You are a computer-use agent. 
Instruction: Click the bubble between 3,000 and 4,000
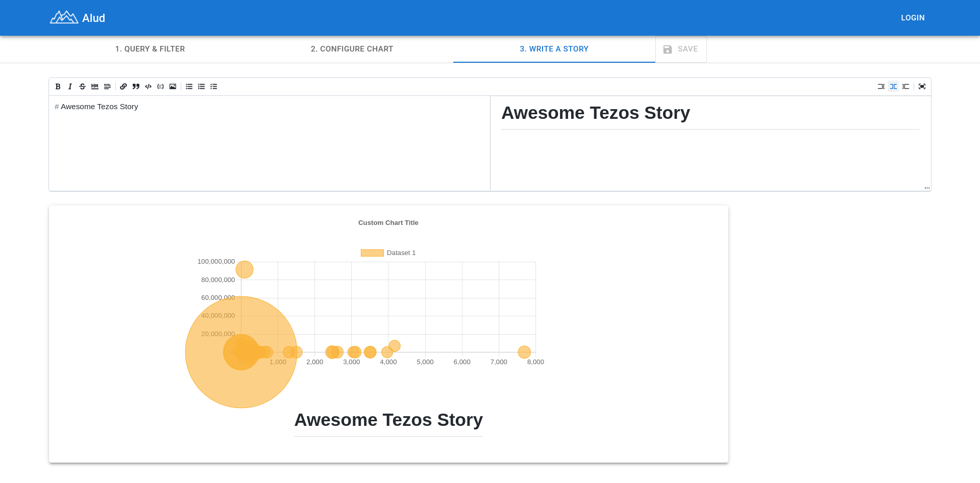coord(370,352)
